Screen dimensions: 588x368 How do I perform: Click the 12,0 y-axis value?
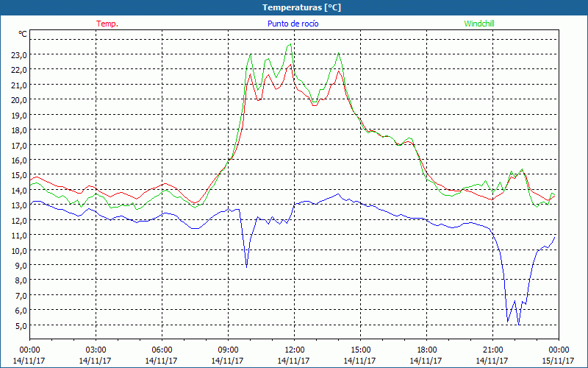coord(19,220)
